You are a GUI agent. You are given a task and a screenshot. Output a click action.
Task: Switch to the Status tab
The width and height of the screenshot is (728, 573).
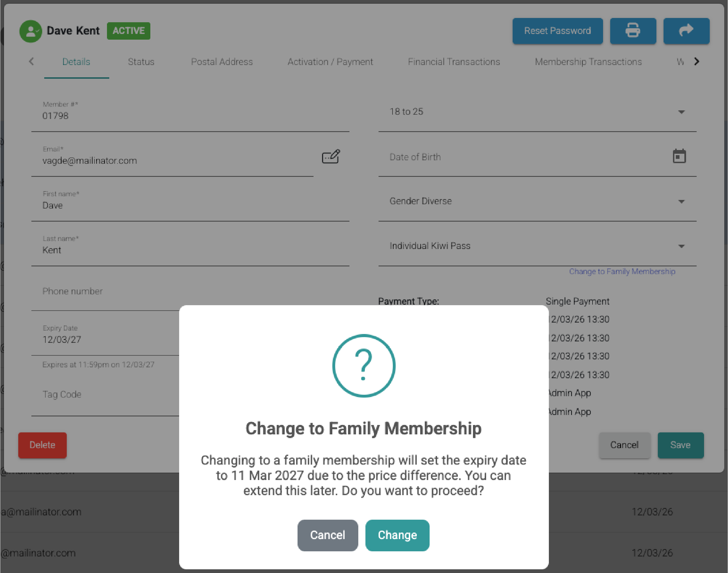click(x=141, y=62)
